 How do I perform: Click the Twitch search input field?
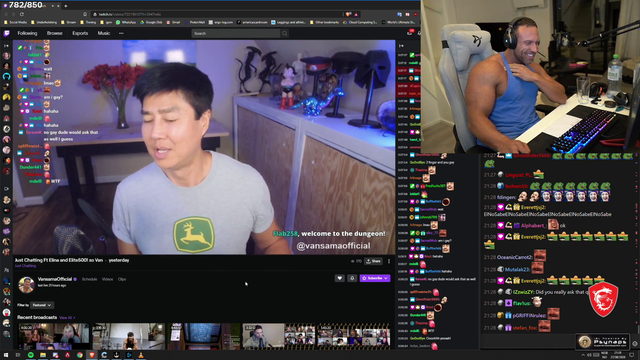[x=236, y=33]
